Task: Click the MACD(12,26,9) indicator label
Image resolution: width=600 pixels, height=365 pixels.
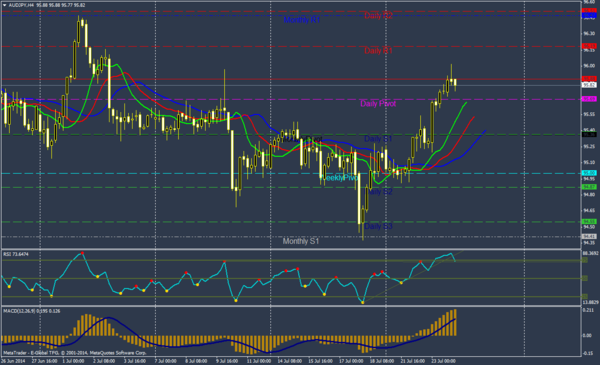Action: coord(32,311)
